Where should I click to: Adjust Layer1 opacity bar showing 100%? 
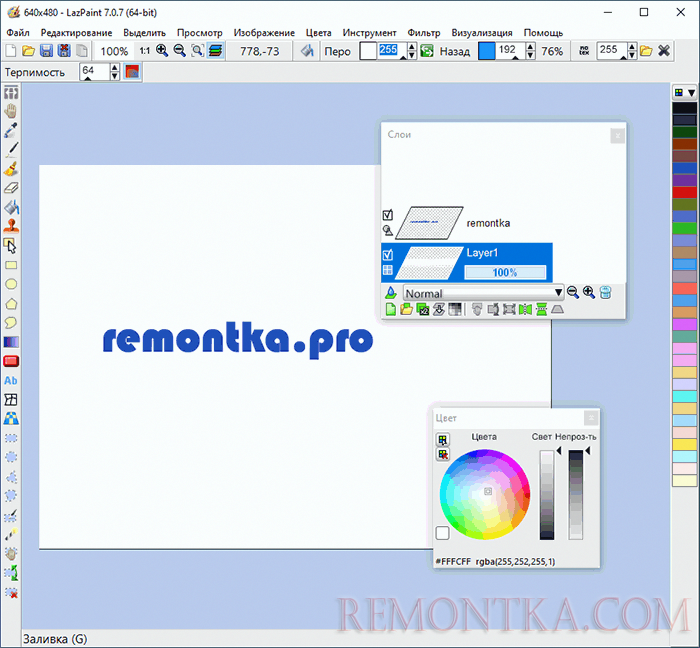pos(505,272)
